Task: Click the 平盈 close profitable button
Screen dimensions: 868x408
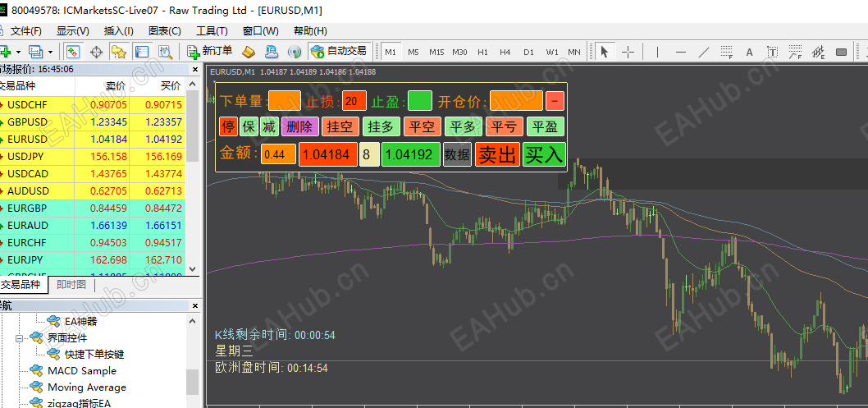Action: click(546, 126)
